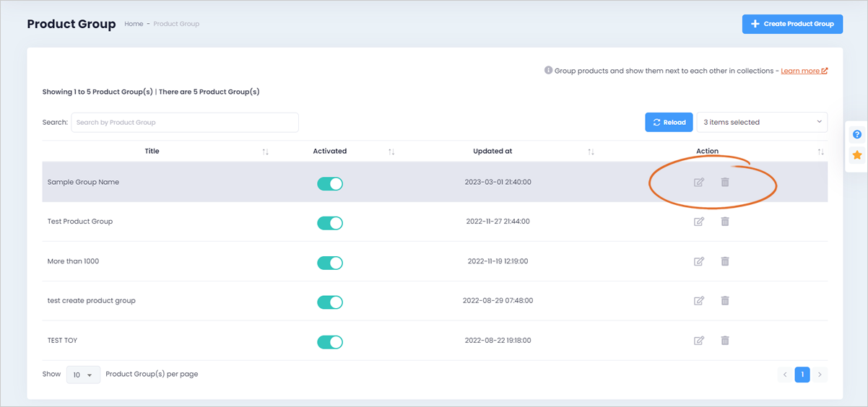Viewport: 868px width, 407px height.
Task: Click the Sample Group Name title
Action: click(x=83, y=182)
